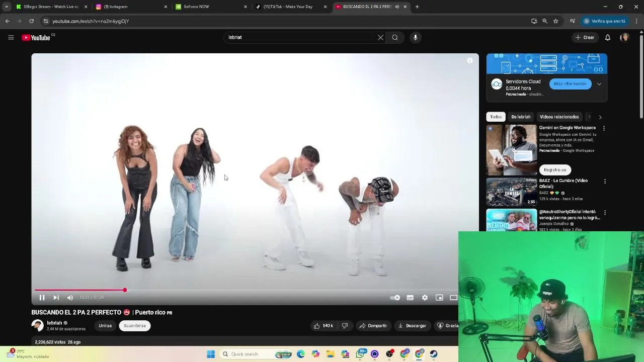Open the lebriah channel avatar
The image size is (644, 362).
(x=38, y=326)
